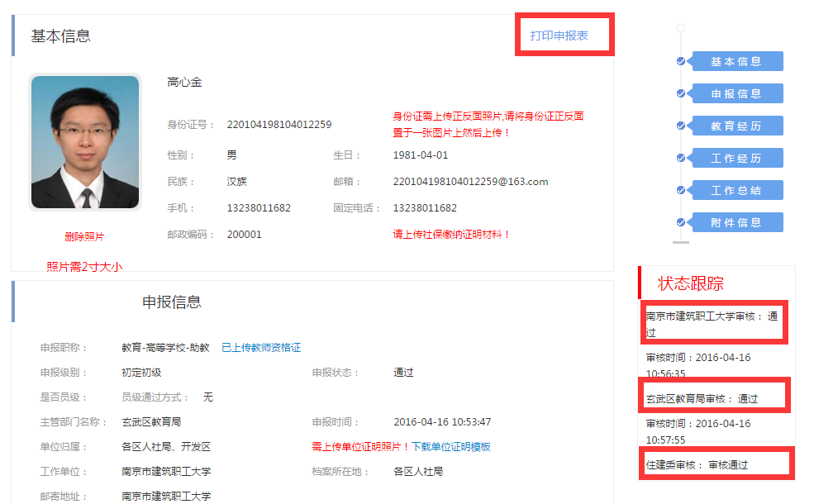The height and width of the screenshot is (504, 814).
Task: Go to the 申报信息 step
Action: tap(736, 93)
